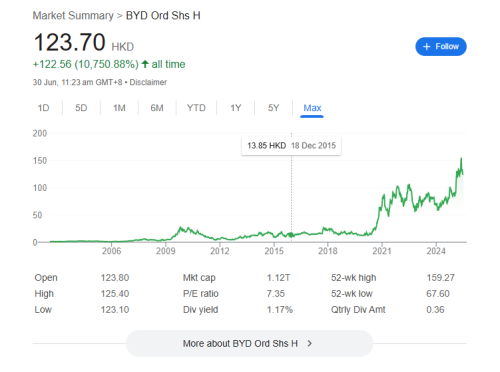
Task: Switch chart to the 1M range
Action: tap(119, 108)
